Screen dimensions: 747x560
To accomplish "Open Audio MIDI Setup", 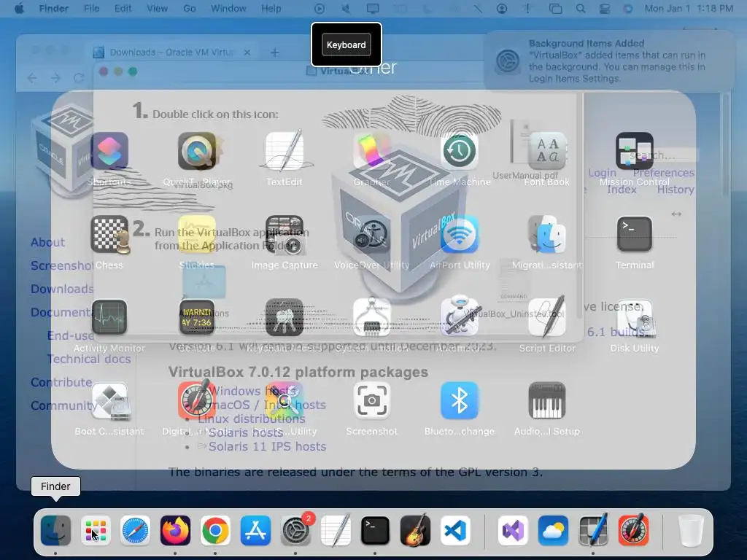I will [547, 400].
